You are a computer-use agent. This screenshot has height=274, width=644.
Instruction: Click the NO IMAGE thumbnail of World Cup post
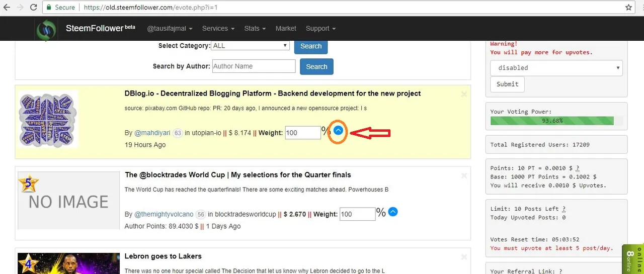pyautogui.click(x=68, y=202)
